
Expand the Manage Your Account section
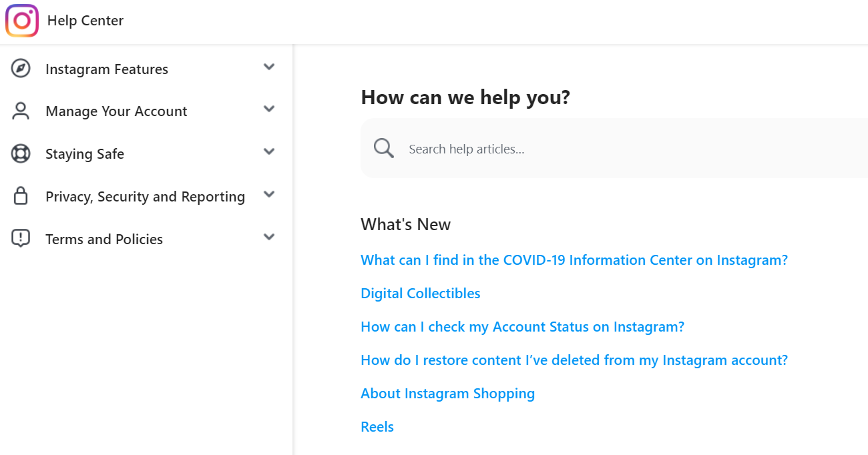tap(269, 109)
